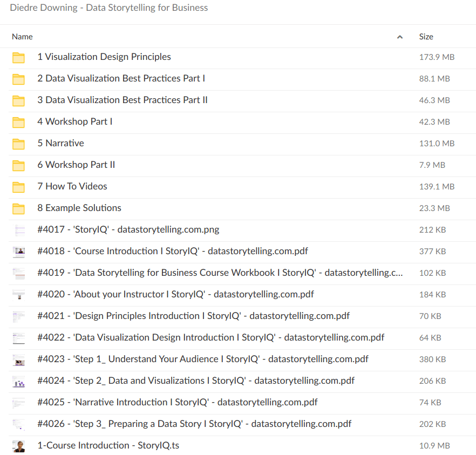Click the Size column header
Screen dimensions: 476x455
(426, 37)
